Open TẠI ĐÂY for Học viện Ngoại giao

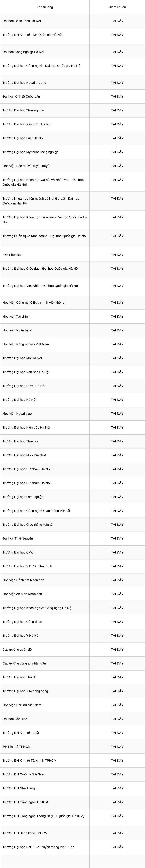click(117, 414)
